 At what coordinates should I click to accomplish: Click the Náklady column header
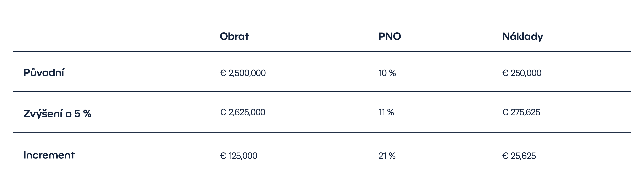(523, 37)
